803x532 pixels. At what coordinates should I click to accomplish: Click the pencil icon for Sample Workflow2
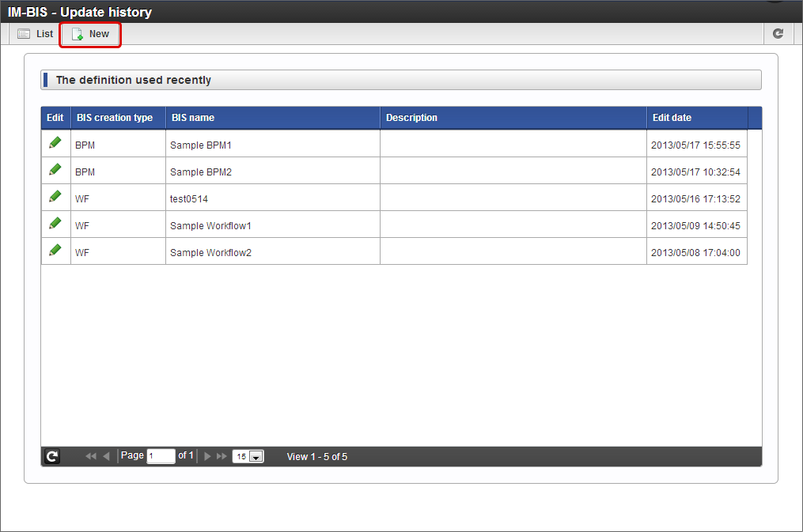coord(55,250)
